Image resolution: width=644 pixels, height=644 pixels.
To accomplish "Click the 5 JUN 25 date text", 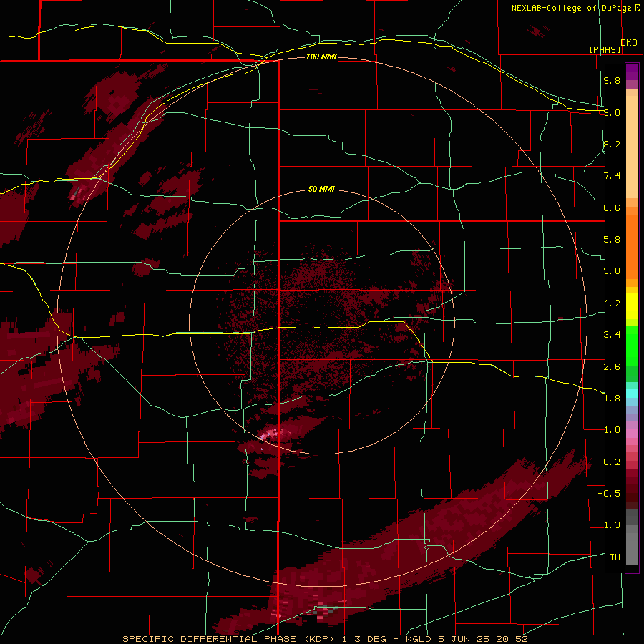I will coord(465,639).
